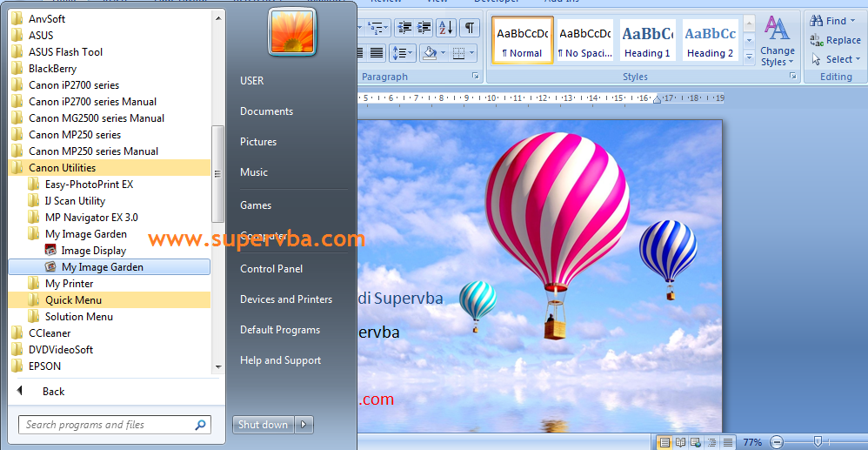The image size is (868, 450).
Task: Show next row of Styles gallery
Action: tap(749, 40)
